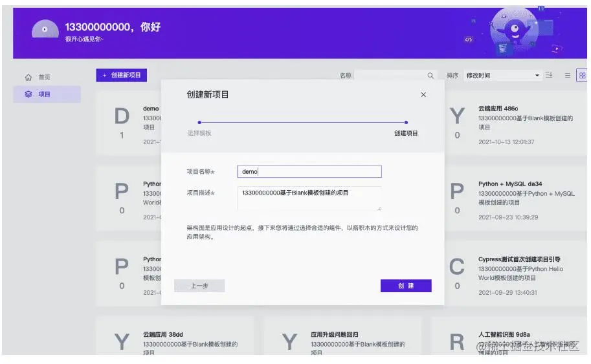Screen dimensions: 591x364
Task: Open the 人工智能识图 9d8a project card
Action: (509, 336)
